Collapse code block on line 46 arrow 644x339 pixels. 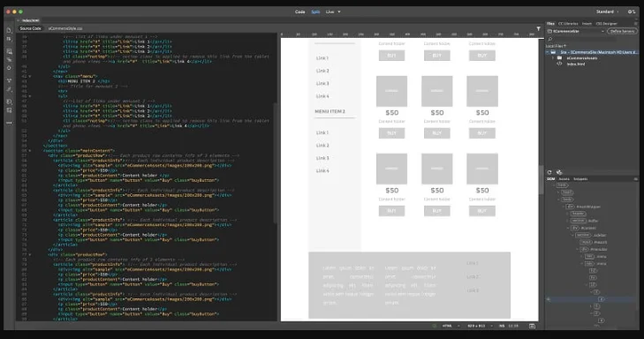click(x=29, y=96)
